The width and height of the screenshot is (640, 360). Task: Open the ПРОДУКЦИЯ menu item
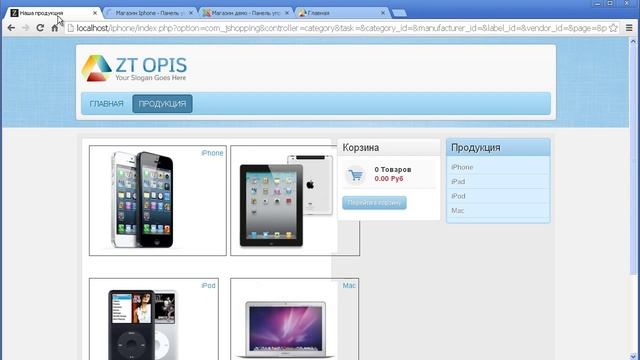coord(162,104)
